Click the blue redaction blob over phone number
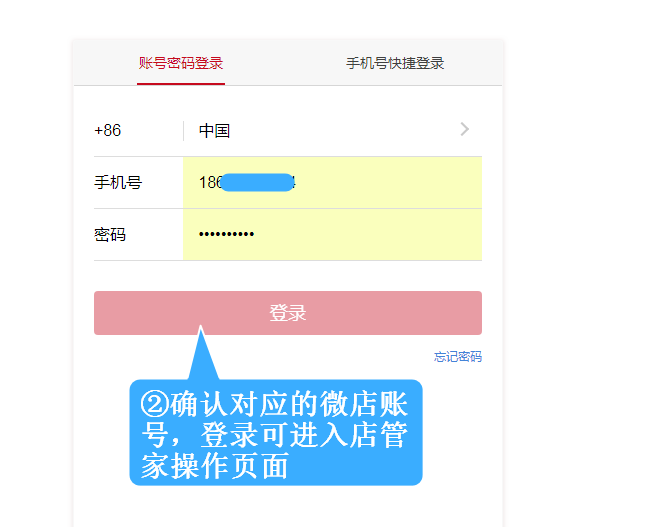This screenshot has height=527, width=667. [258, 182]
